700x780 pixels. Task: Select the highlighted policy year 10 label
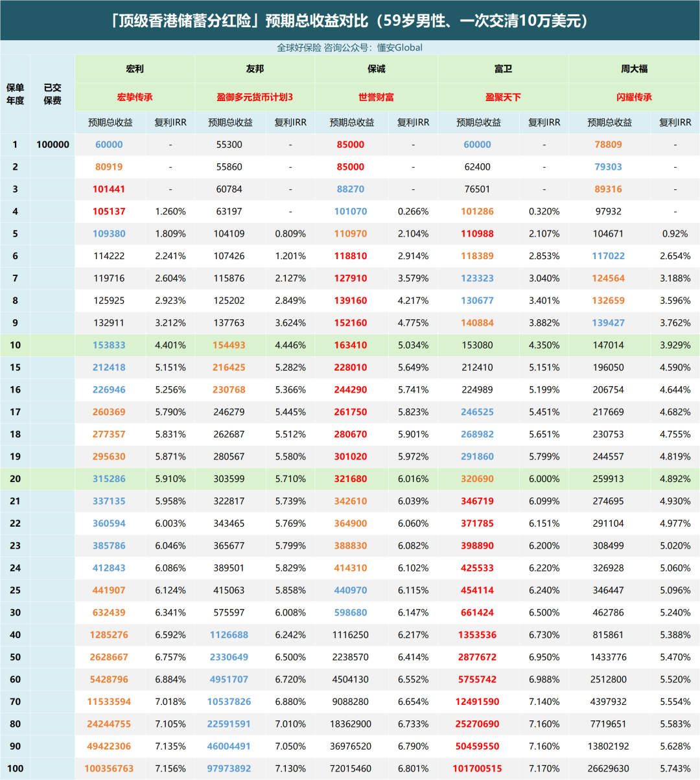click(x=15, y=345)
